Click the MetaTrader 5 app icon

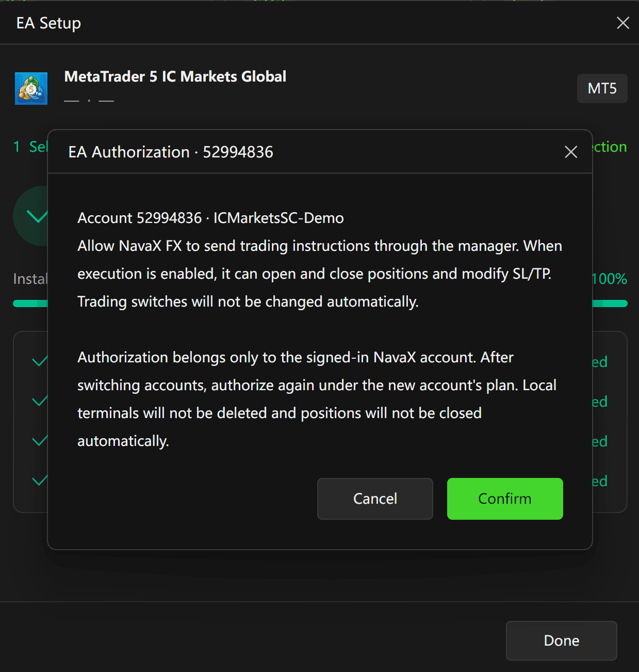[x=31, y=88]
